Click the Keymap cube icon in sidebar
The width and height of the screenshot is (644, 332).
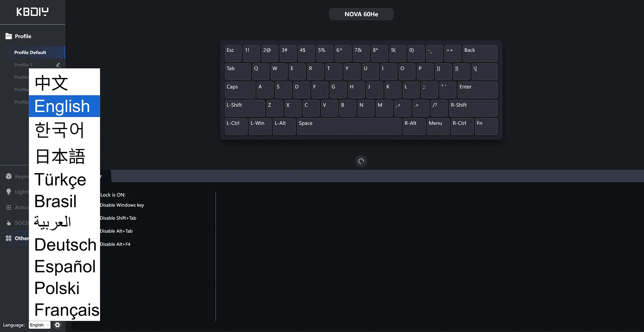point(9,176)
